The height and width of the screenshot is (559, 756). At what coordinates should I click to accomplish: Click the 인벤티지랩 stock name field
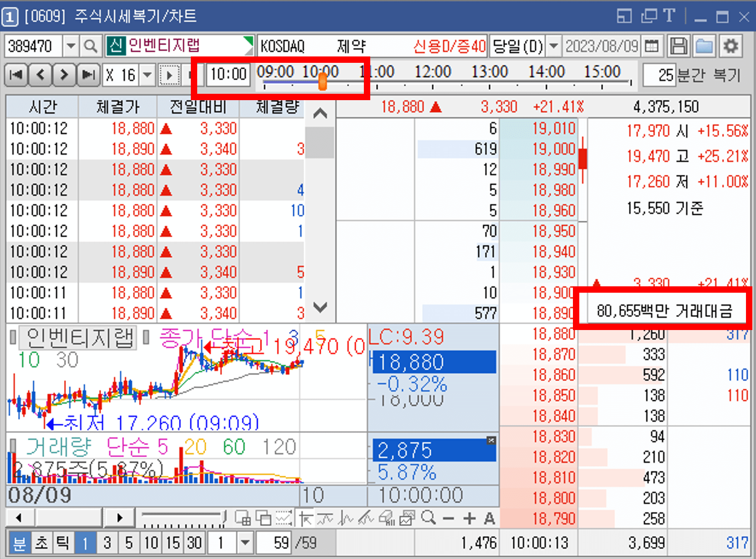pos(180,46)
